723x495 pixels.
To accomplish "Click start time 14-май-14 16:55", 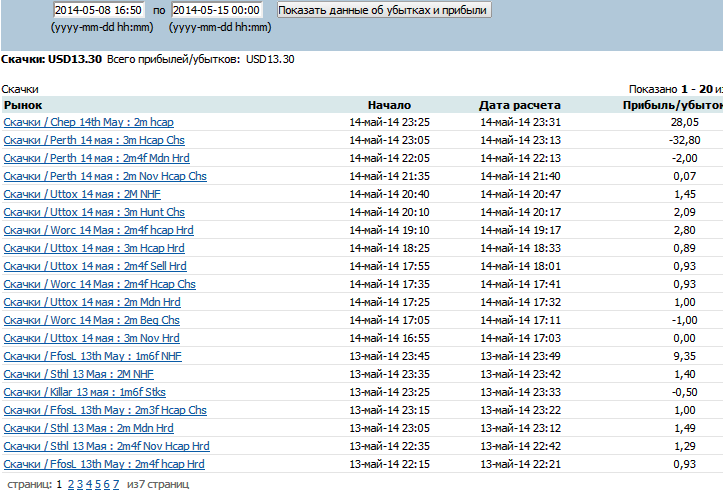I will coord(389,338).
